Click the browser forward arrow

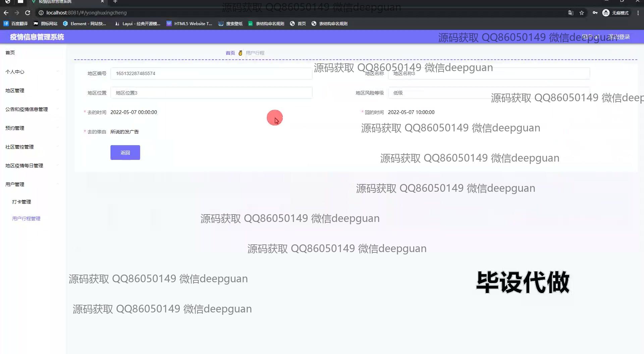pos(17,13)
